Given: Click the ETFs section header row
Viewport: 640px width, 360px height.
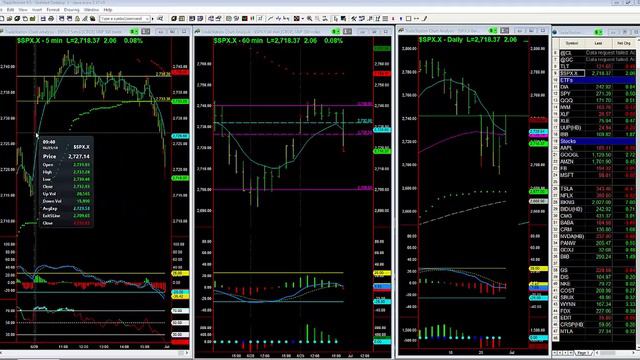Looking at the screenshot, I should pyautogui.click(x=597, y=80).
